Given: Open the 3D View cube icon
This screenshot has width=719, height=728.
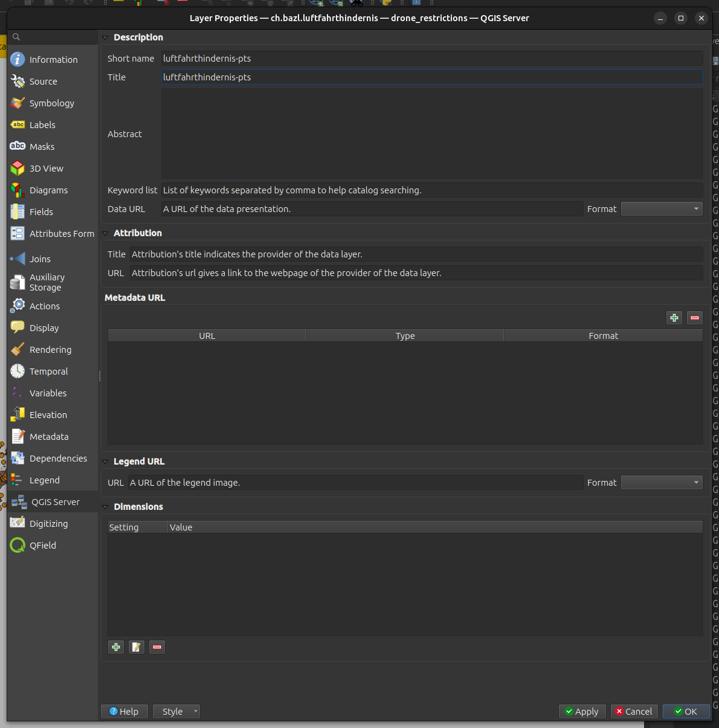Looking at the screenshot, I should click(x=18, y=168).
